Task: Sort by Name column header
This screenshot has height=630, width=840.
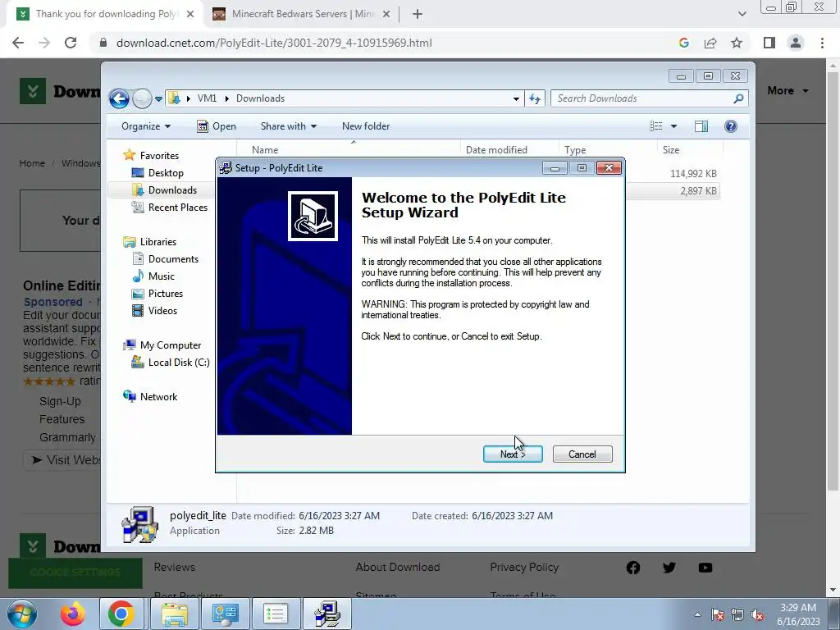Action: pyautogui.click(x=265, y=150)
